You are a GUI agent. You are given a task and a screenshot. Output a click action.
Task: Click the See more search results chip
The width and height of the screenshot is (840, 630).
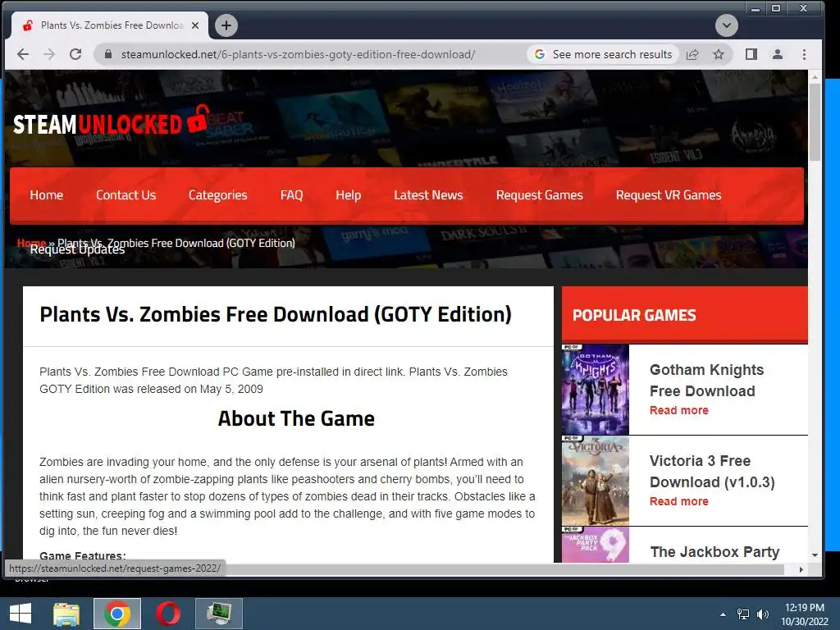coord(603,54)
